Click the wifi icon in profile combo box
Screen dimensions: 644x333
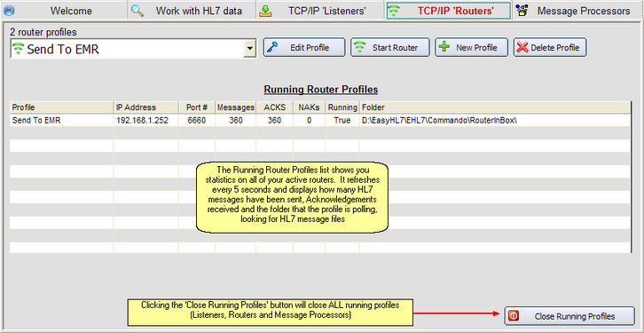click(18, 50)
